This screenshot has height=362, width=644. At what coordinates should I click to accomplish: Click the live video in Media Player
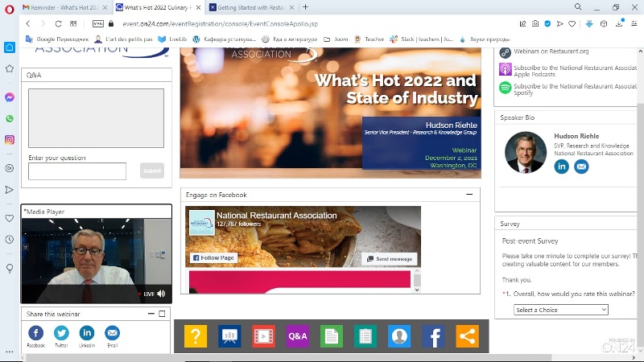coord(96,261)
